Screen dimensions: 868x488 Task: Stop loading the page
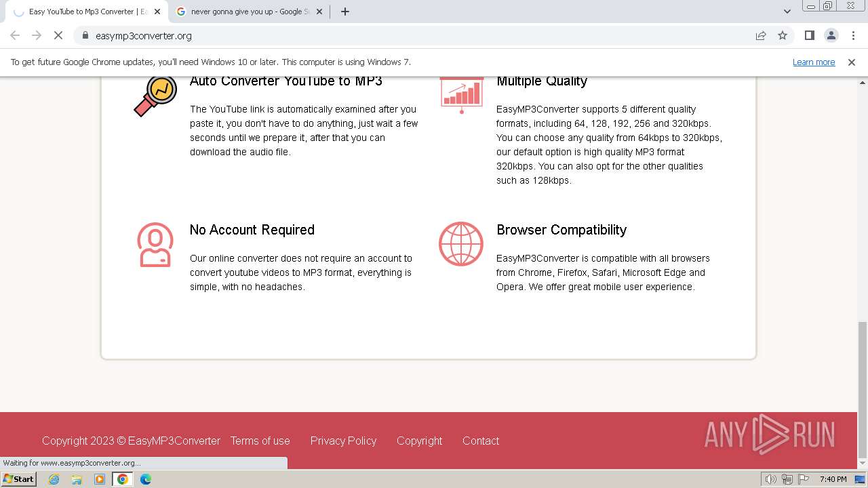pos(58,35)
